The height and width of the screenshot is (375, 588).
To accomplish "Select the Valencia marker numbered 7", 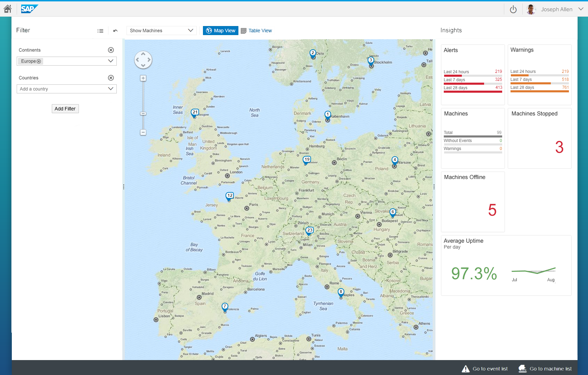I will pyautogui.click(x=225, y=307).
